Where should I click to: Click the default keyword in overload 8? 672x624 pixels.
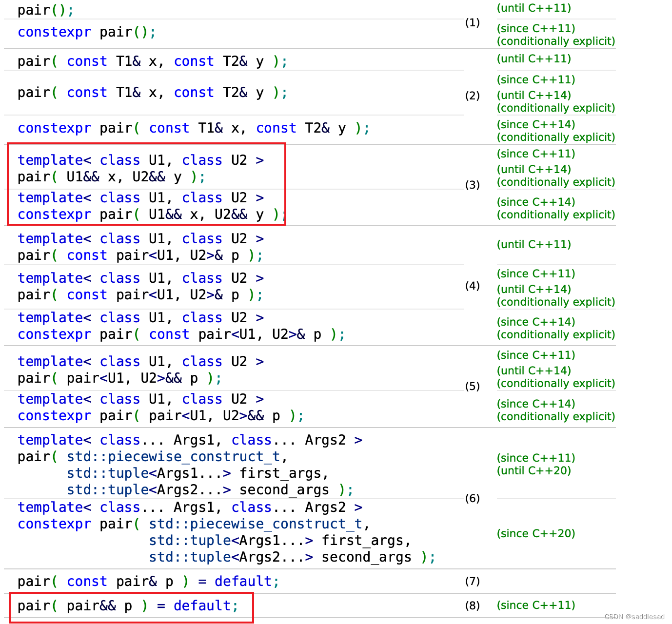click(x=202, y=605)
